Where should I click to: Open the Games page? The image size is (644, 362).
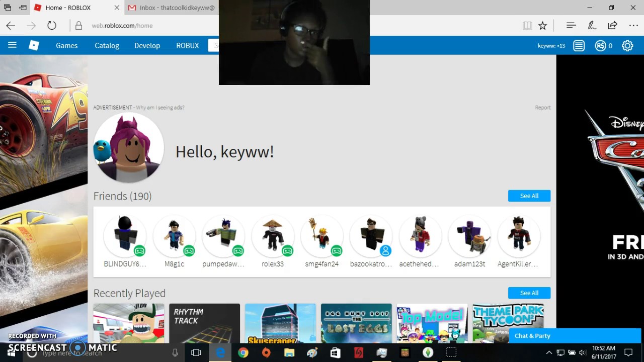[66, 45]
